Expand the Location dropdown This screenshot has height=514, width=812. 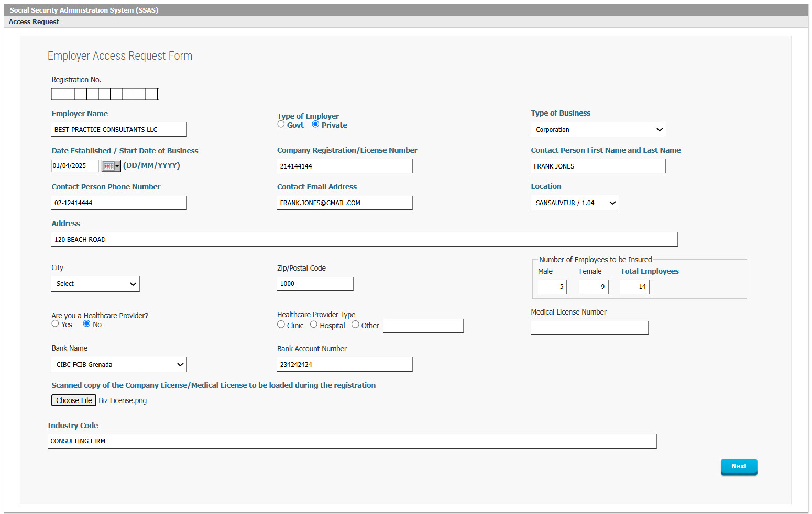click(x=575, y=203)
